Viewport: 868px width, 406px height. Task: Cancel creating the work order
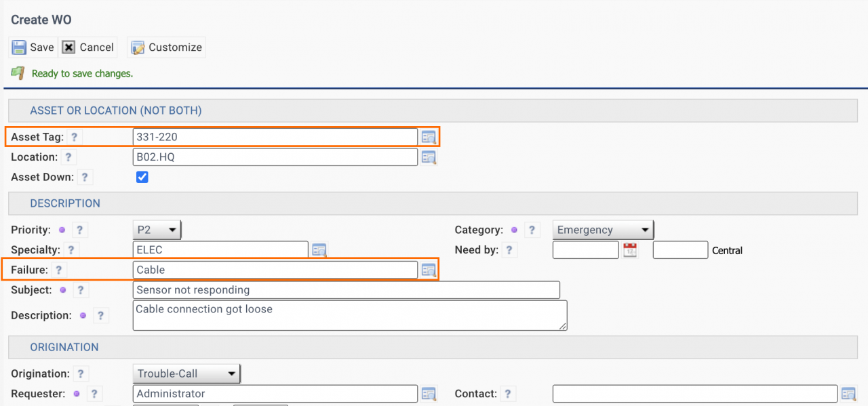pos(88,47)
